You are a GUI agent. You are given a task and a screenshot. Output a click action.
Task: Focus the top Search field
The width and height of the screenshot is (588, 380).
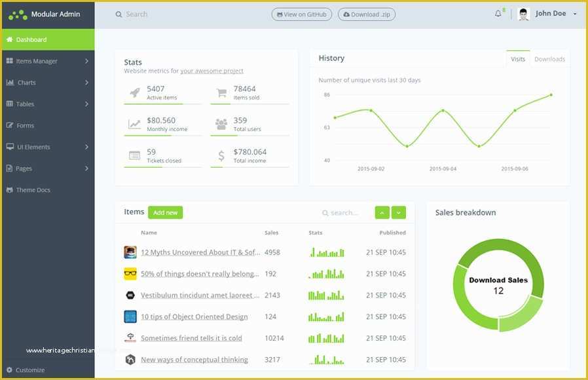137,14
